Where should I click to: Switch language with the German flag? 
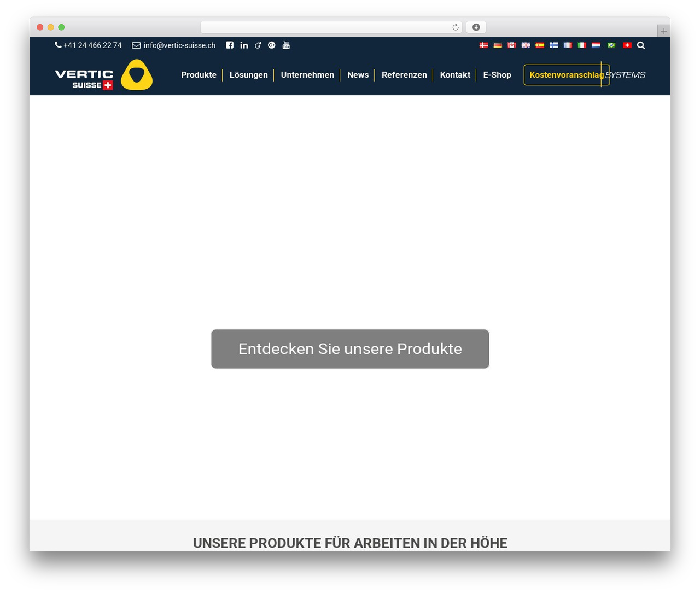(498, 45)
